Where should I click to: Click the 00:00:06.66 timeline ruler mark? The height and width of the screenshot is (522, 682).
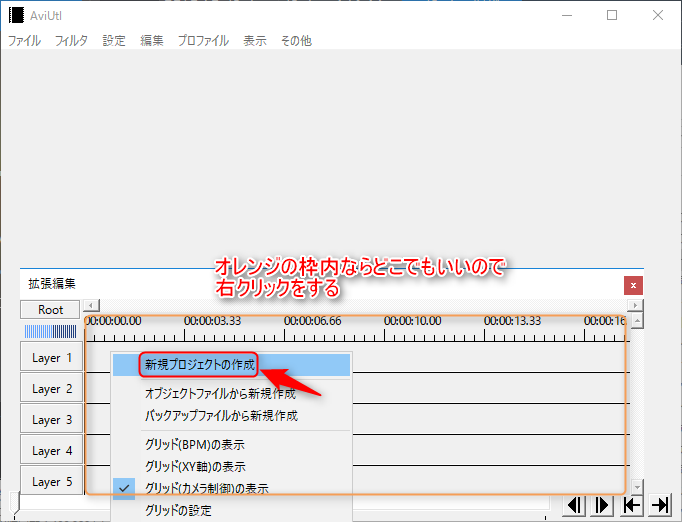pos(312,321)
